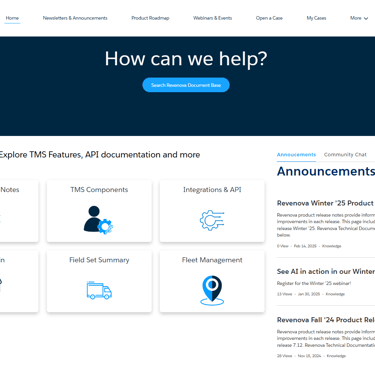Click the TMS Components card title
The height and width of the screenshot is (366, 375).
(99, 190)
